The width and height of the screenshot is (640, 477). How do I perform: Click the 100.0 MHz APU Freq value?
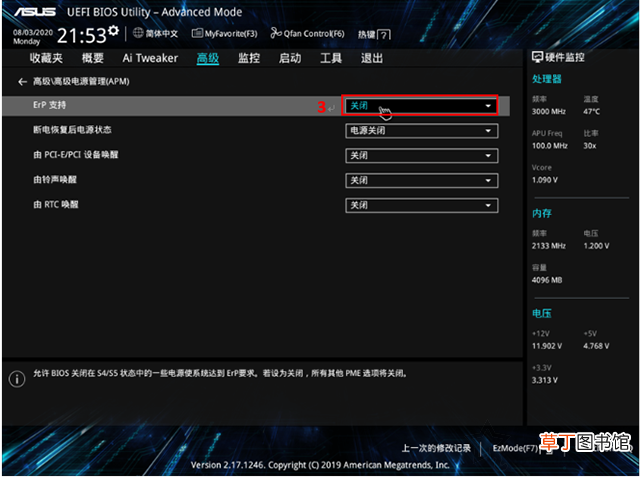pos(549,146)
